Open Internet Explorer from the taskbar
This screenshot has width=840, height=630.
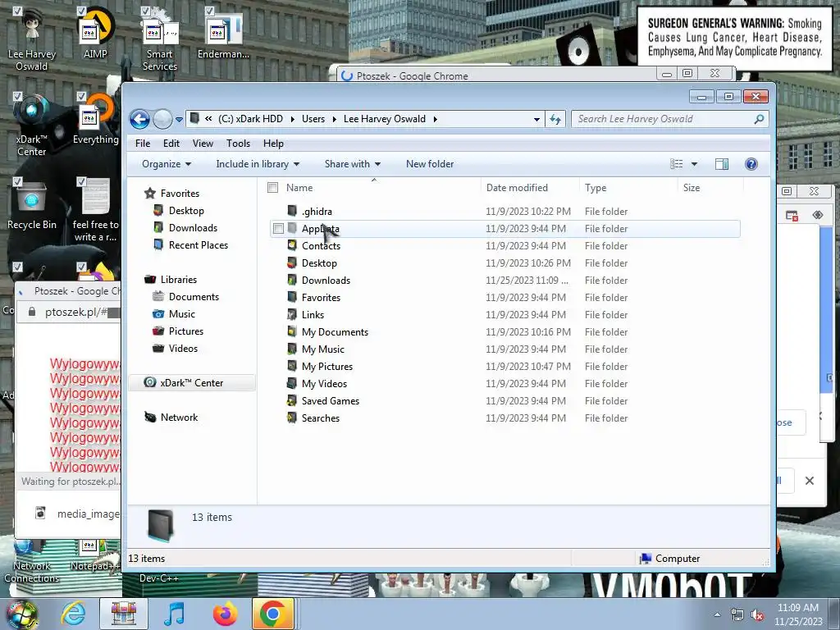73,614
